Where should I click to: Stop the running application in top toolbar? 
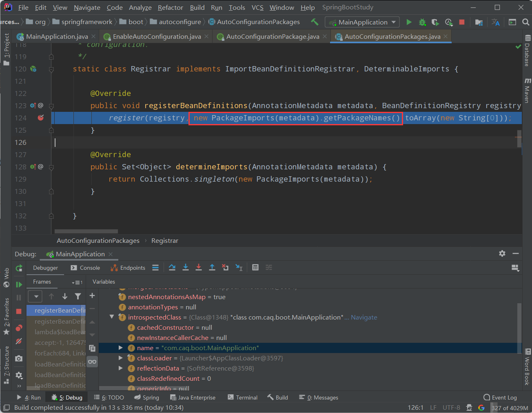click(x=462, y=22)
